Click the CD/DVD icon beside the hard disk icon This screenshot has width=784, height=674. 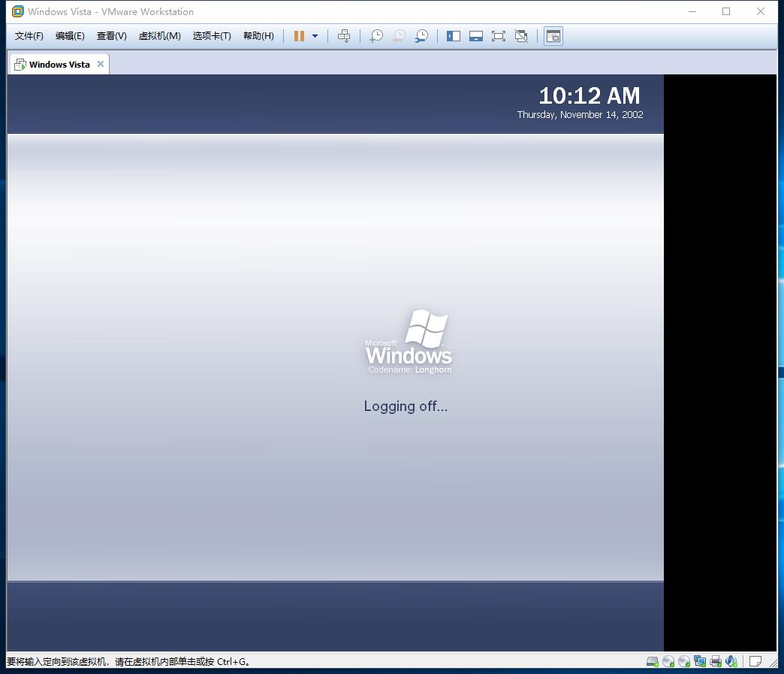(668, 661)
